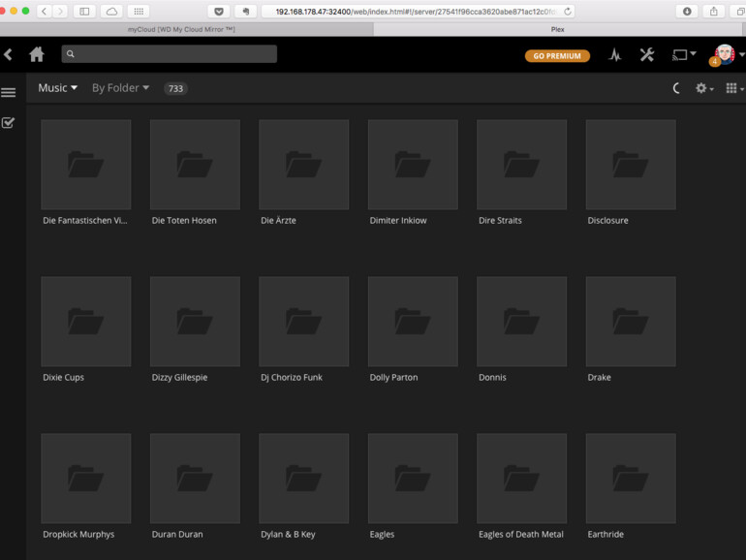The width and height of the screenshot is (746, 560).
Task: Open the grid view mode dropdown
Action: tap(734, 88)
